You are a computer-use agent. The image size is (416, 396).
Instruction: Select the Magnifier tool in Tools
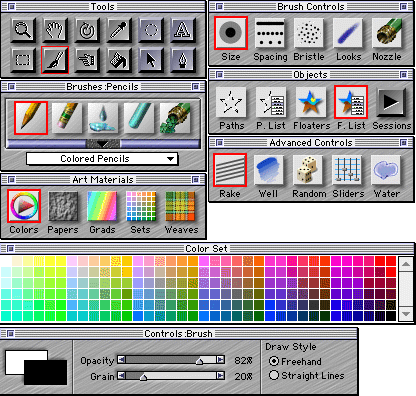pyautogui.click(x=23, y=30)
